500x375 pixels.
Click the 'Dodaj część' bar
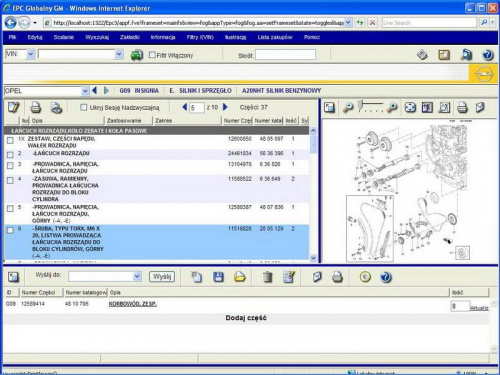point(246,318)
